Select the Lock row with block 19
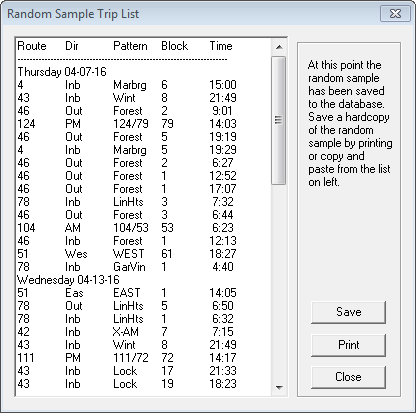Viewport: 416px width, 413px height. (127, 384)
